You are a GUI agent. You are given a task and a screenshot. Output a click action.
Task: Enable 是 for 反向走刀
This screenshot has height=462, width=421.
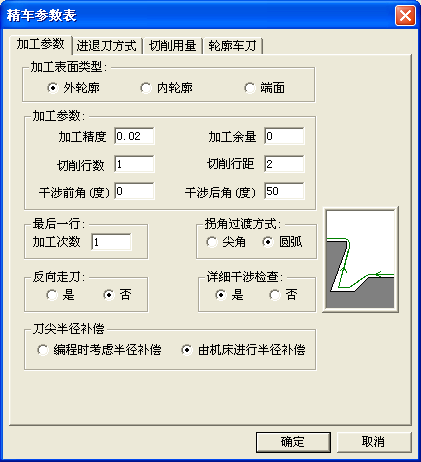point(60,295)
